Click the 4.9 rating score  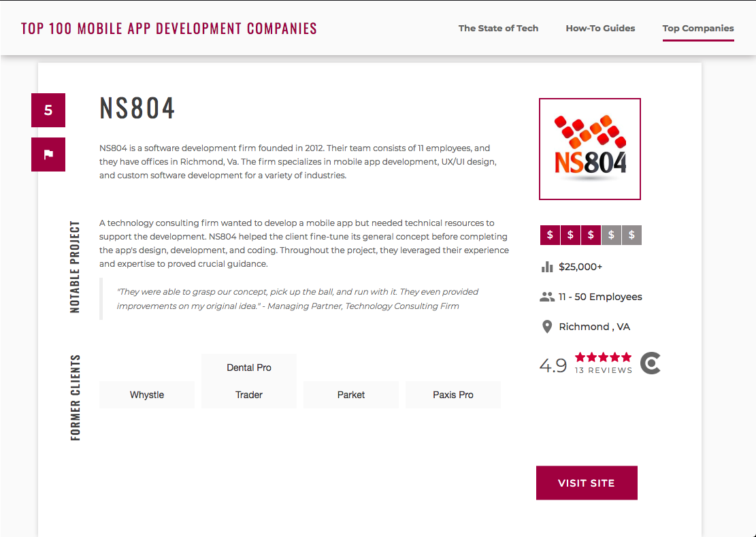point(553,366)
